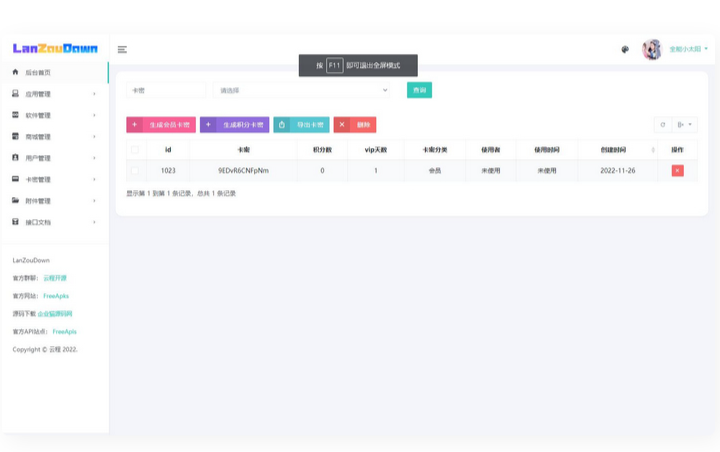Click the red 删除 delete button
This screenshot has height=452, width=720.
[x=355, y=124]
